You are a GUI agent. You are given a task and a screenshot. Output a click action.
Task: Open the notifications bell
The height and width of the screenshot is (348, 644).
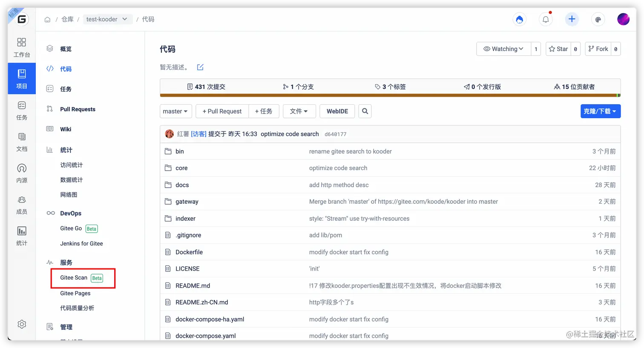[546, 19]
